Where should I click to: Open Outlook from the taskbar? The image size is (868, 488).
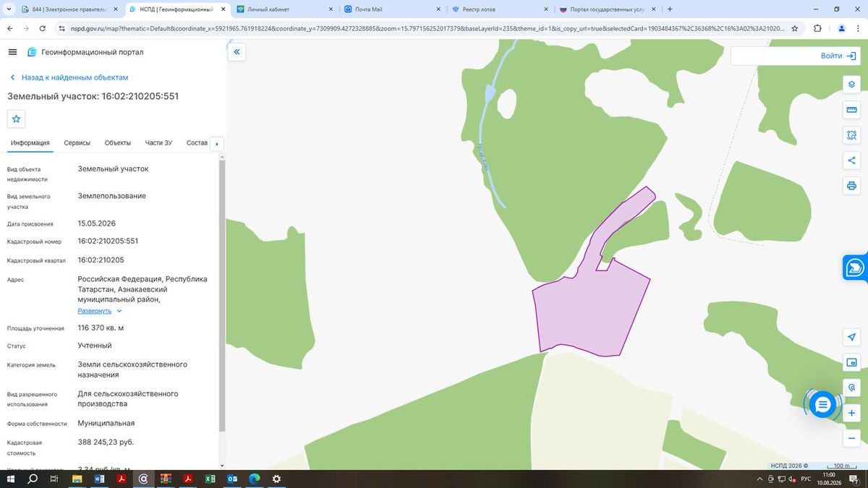[x=232, y=479]
